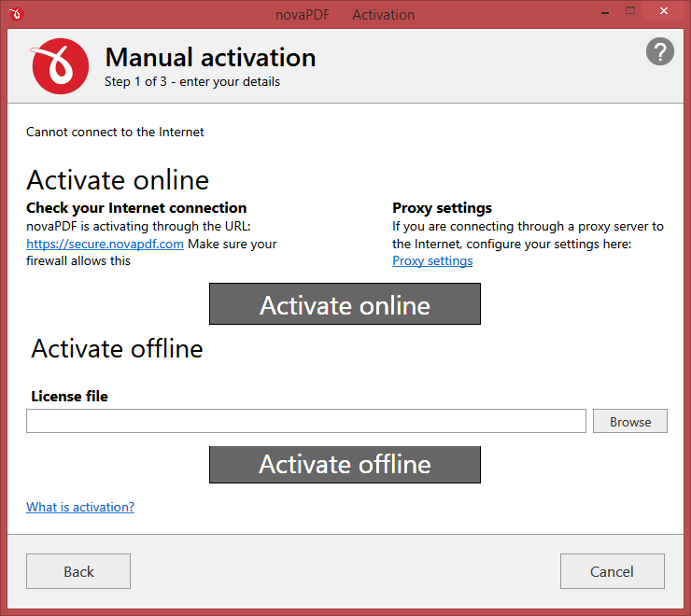691x616 pixels.
Task: Click the License file label
Action: pos(70,396)
